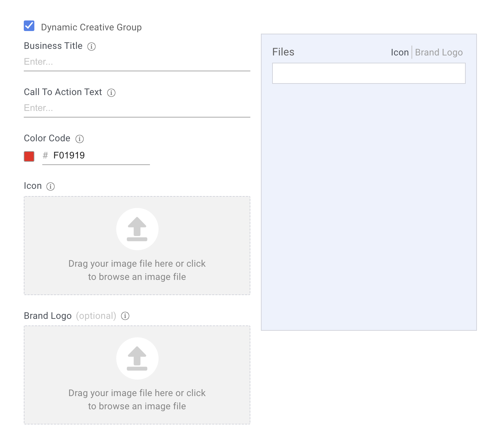Click the Brand Logo info icon

tap(125, 316)
